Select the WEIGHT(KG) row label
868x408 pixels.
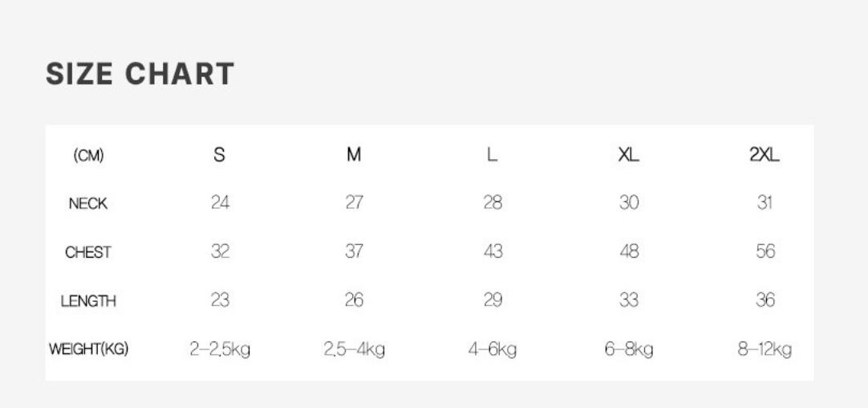pyautogui.click(x=88, y=349)
